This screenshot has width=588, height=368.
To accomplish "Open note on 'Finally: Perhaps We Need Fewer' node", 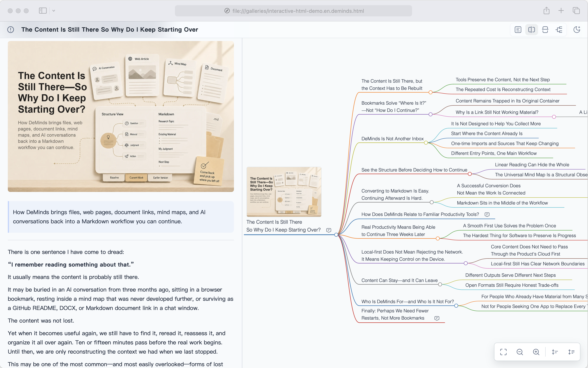I will pos(437,318).
